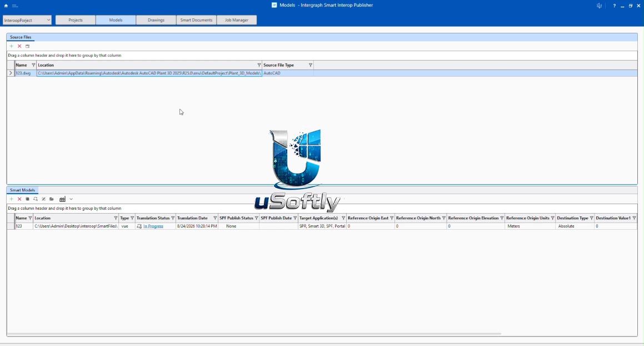Select the Source Files panel tab
The width and height of the screenshot is (644, 346).
[x=21, y=37]
